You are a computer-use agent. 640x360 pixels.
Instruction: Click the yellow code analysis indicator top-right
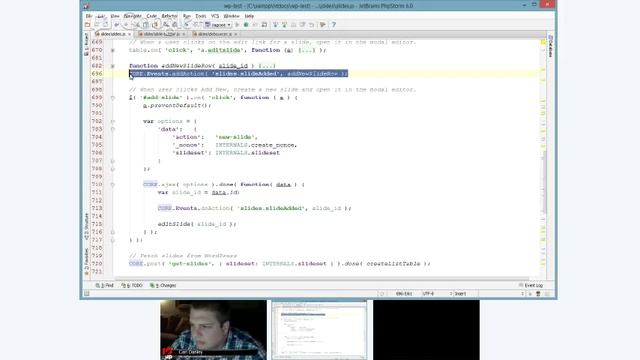click(543, 42)
